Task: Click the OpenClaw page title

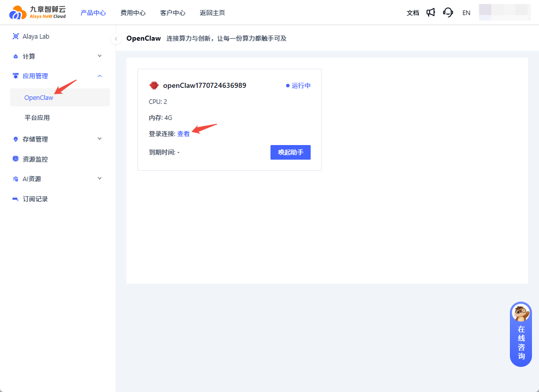Action: [x=144, y=38]
